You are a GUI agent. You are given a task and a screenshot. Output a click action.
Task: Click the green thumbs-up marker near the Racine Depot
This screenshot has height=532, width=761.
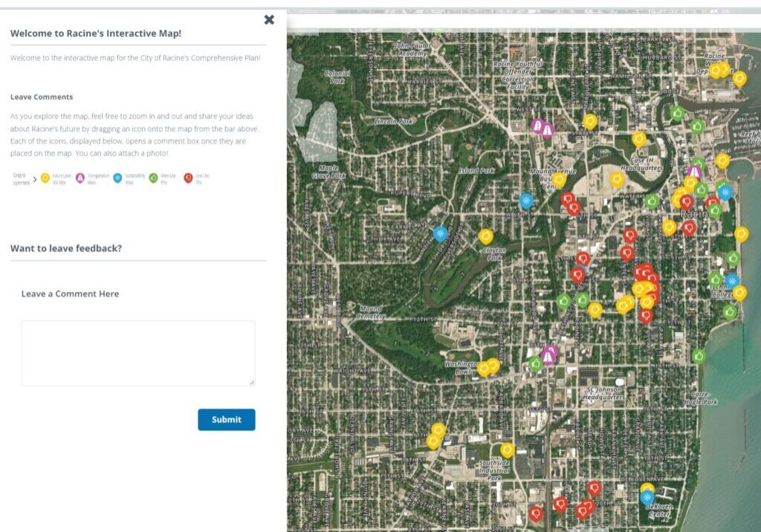click(x=676, y=113)
